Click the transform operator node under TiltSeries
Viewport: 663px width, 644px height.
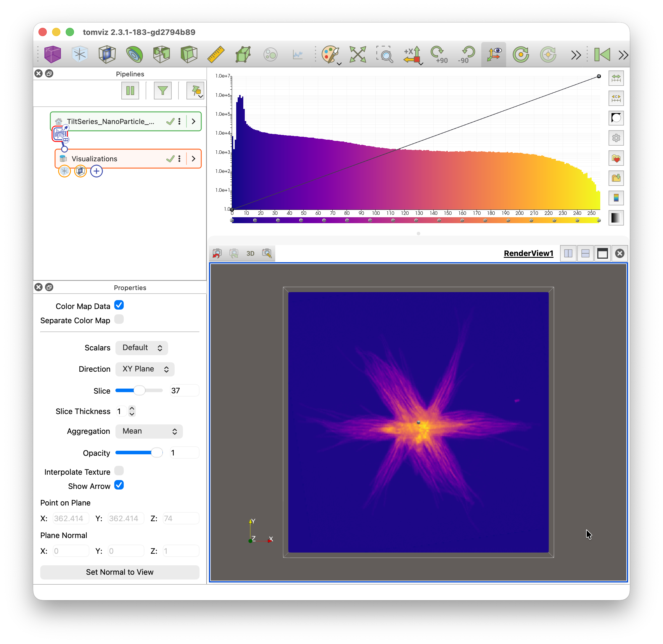[x=60, y=134]
